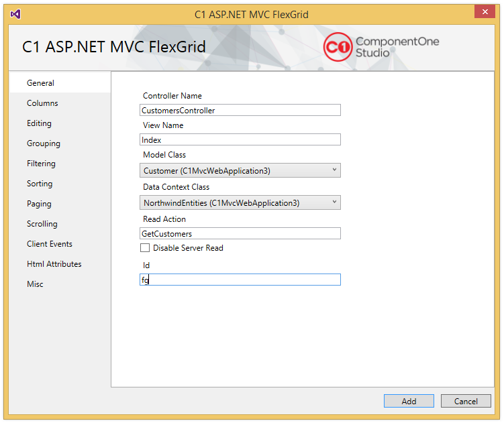The height and width of the screenshot is (423, 504).
Task: Select Html Attributes in the sidebar
Action: coord(54,264)
